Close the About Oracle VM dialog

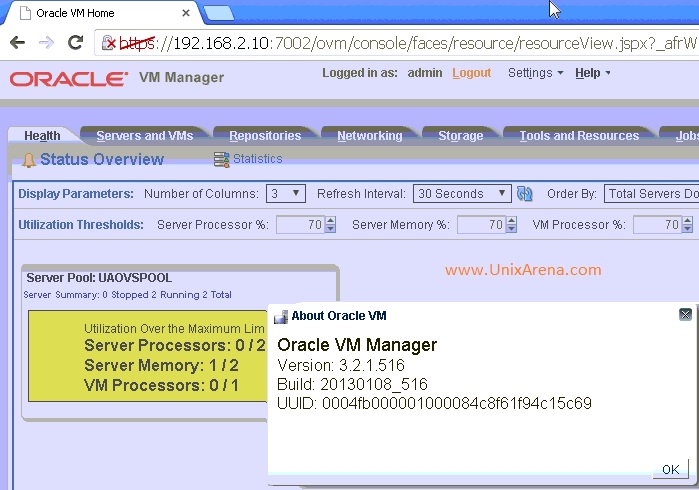point(685,315)
